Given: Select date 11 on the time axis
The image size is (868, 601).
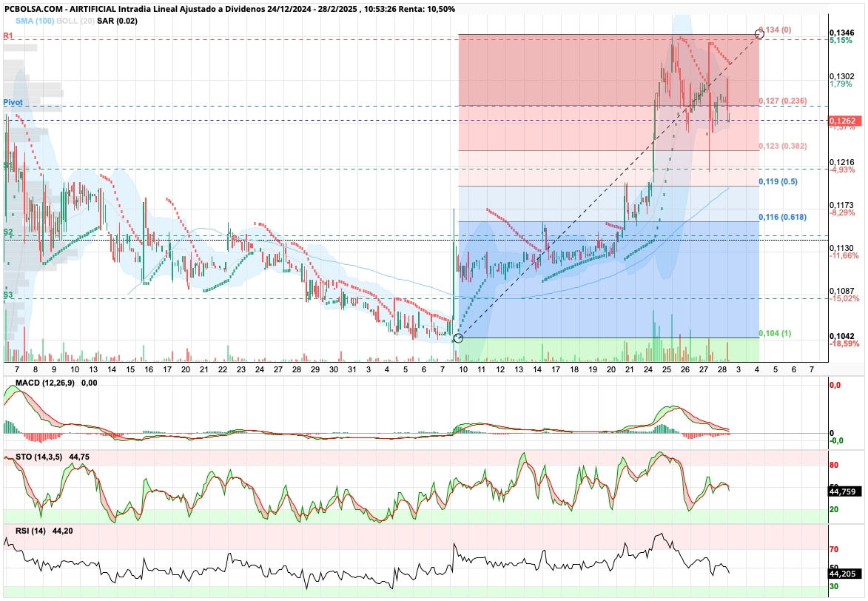Looking at the screenshot, I should point(482,369).
